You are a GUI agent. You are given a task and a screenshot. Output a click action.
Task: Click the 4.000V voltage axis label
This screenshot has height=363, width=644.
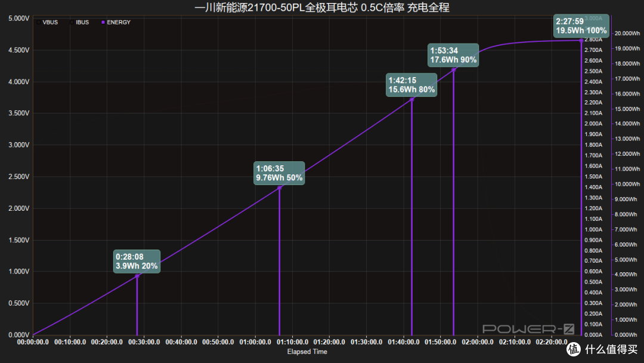(x=19, y=82)
